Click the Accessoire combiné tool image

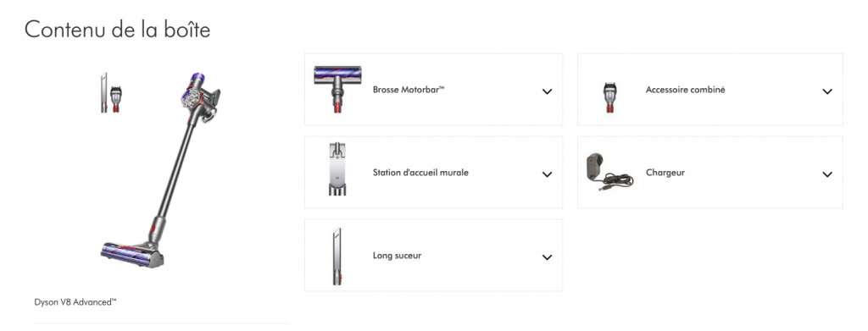point(609,97)
